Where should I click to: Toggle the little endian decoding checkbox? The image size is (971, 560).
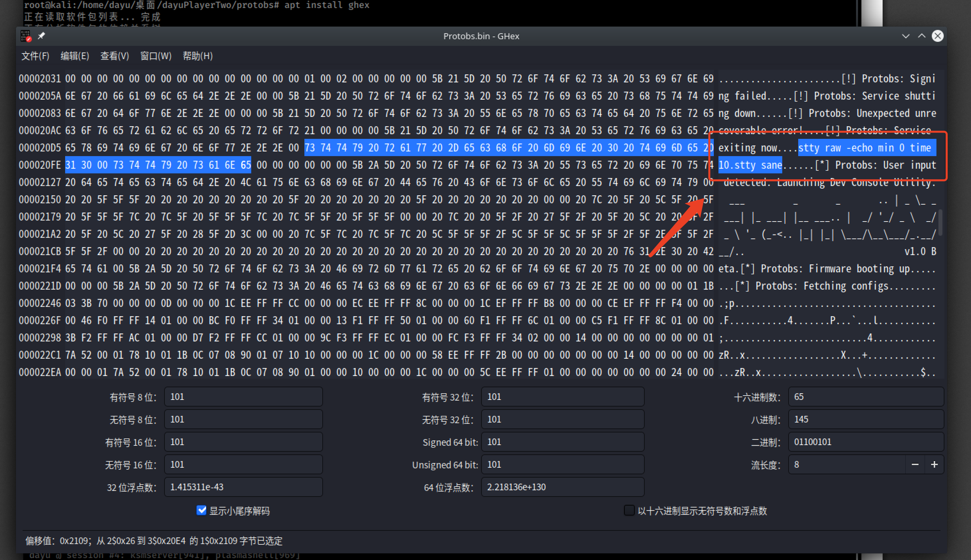tap(201, 511)
